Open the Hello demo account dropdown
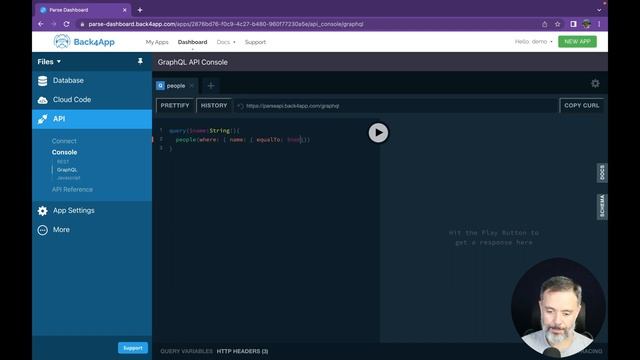 pos(533,42)
